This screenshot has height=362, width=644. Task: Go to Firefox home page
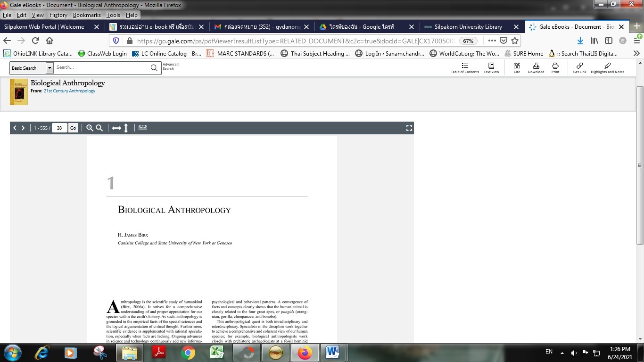50,41
